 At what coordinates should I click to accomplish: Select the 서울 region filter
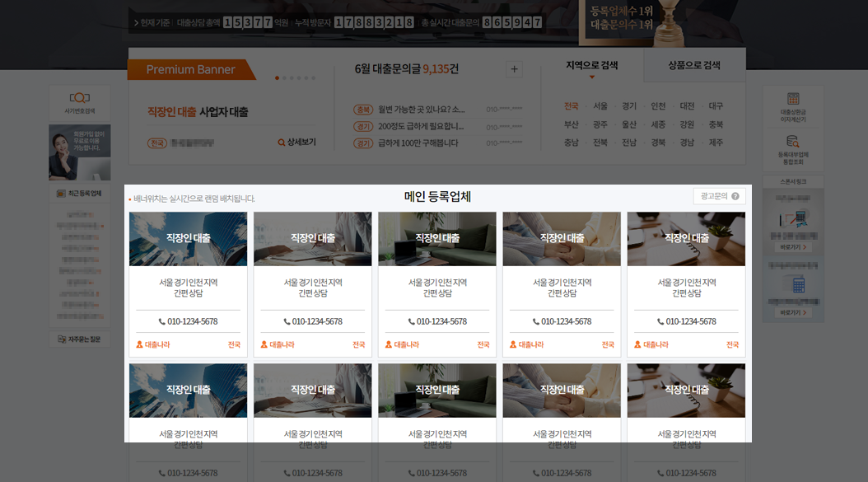[600, 106]
